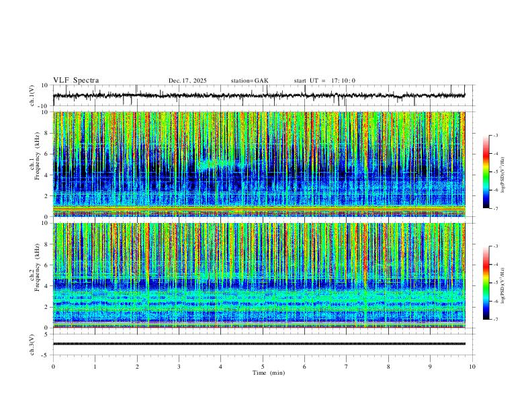Click time axis tick label "1"

[95, 367]
